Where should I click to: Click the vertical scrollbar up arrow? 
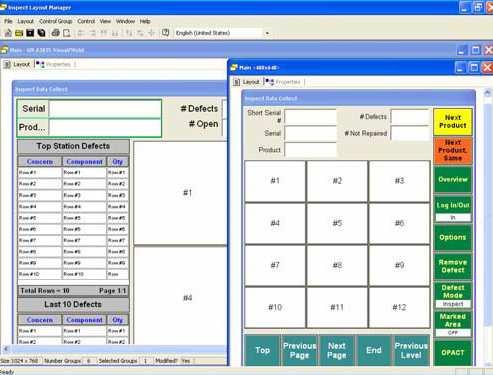click(487, 93)
